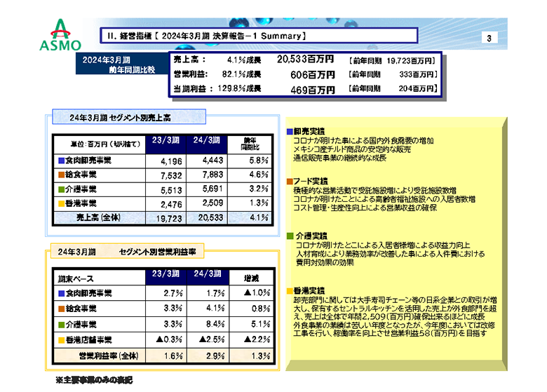Click the orange marker beside フード実績
The image size is (547, 392).
click(290, 182)
